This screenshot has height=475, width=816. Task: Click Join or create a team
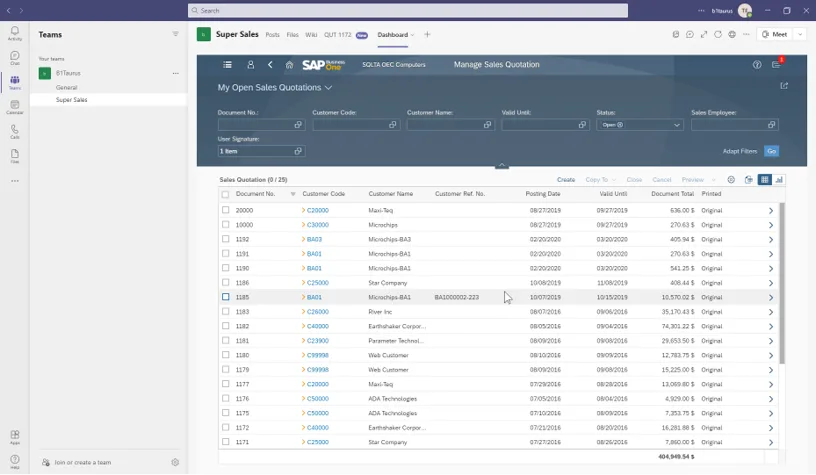83,463
